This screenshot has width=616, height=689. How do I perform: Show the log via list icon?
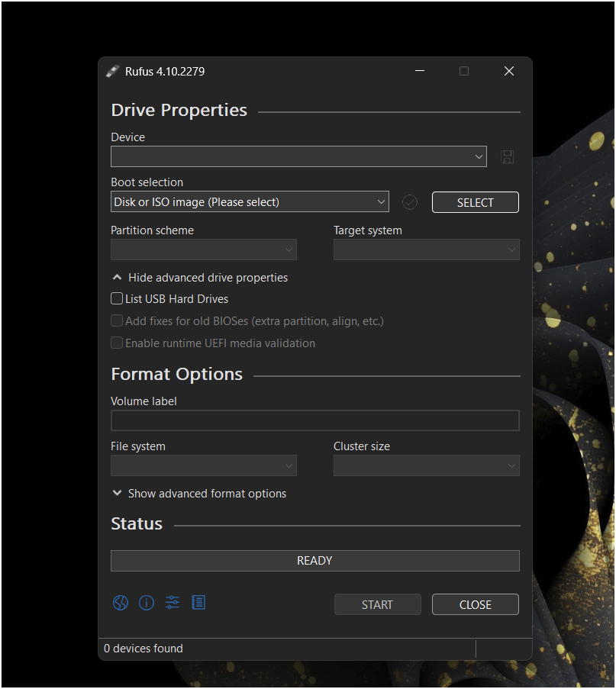198,603
